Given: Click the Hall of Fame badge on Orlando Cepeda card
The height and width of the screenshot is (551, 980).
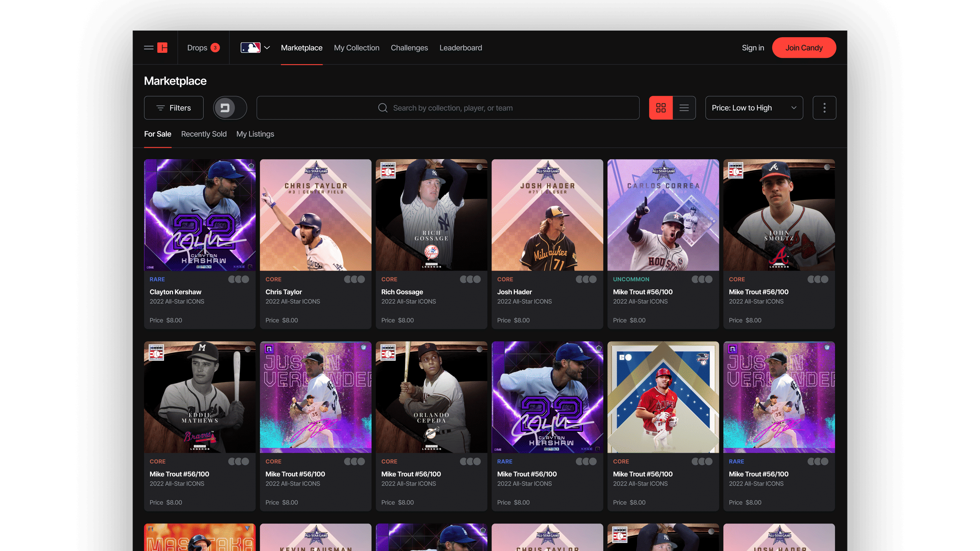Looking at the screenshot, I should click(388, 352).
